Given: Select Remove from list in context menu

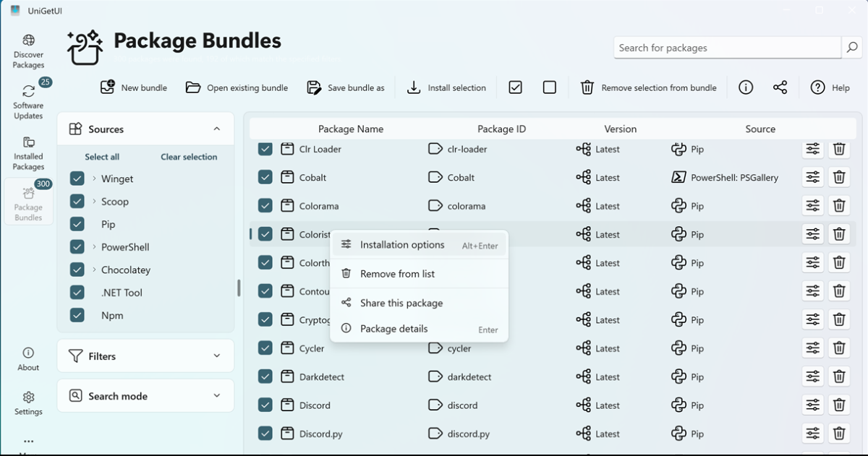Looking at the screenshot, I should [x=420, y=274].
